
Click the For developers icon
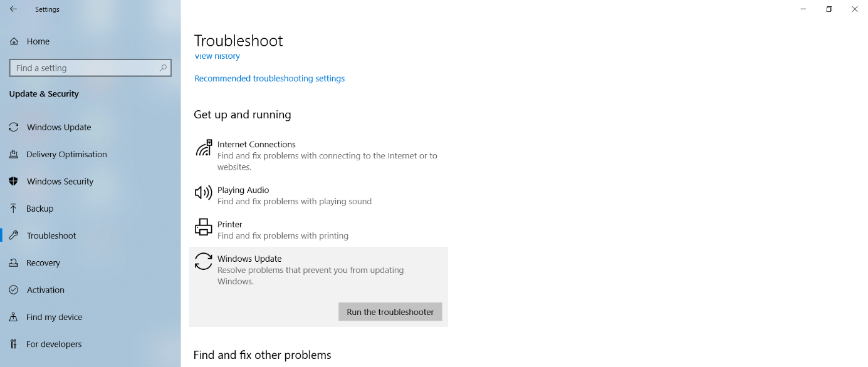(14, 344)
